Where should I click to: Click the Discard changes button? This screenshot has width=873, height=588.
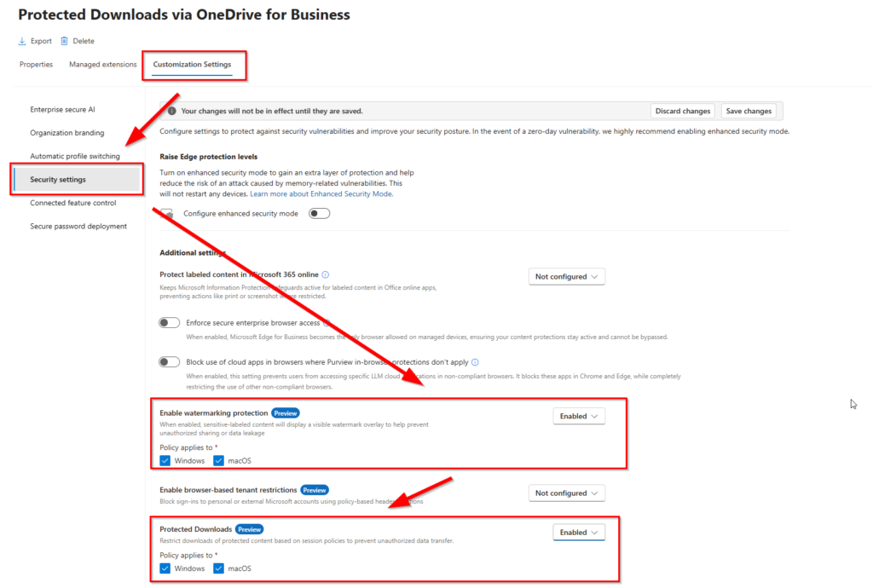(683, 111)
